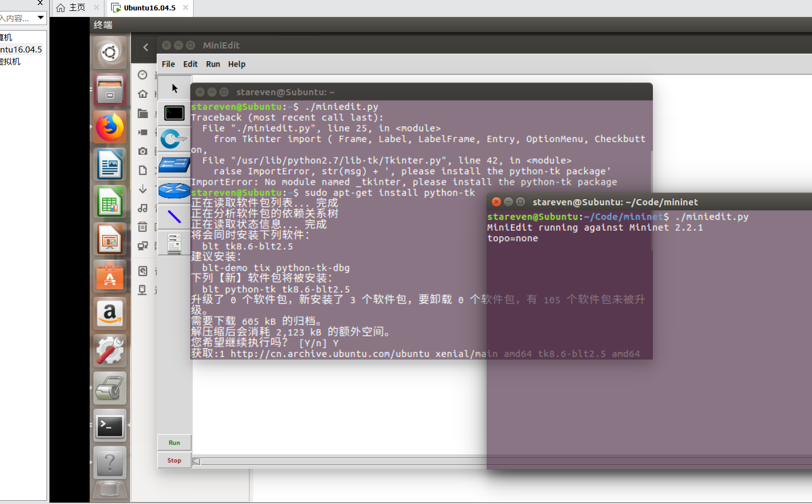Open the MiniEdit Run menu
This screenshot has height=504, width=812.
(x=213, y=64)
